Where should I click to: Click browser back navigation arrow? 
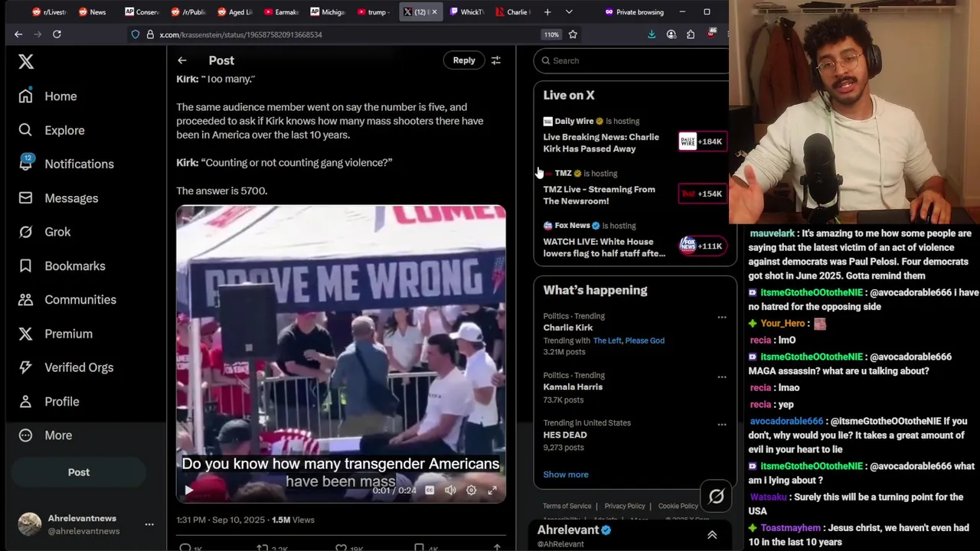[x=18, y=34]
